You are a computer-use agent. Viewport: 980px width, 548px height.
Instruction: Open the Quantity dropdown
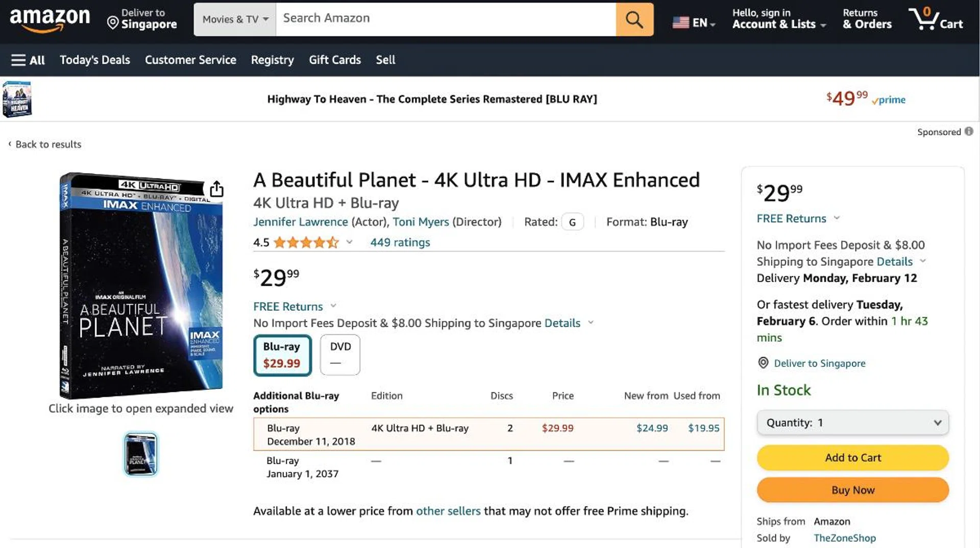click(x=852, y=422)
